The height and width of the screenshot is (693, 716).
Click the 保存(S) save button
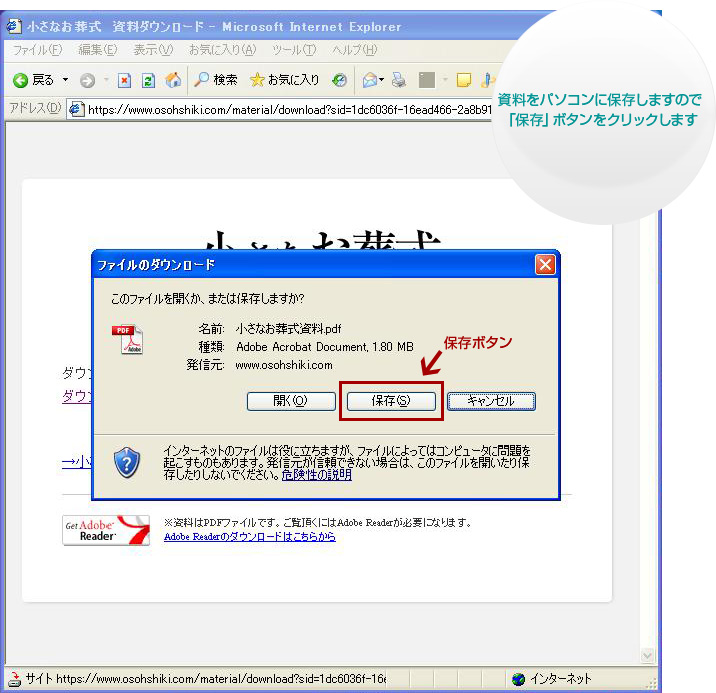click(391, 401)
